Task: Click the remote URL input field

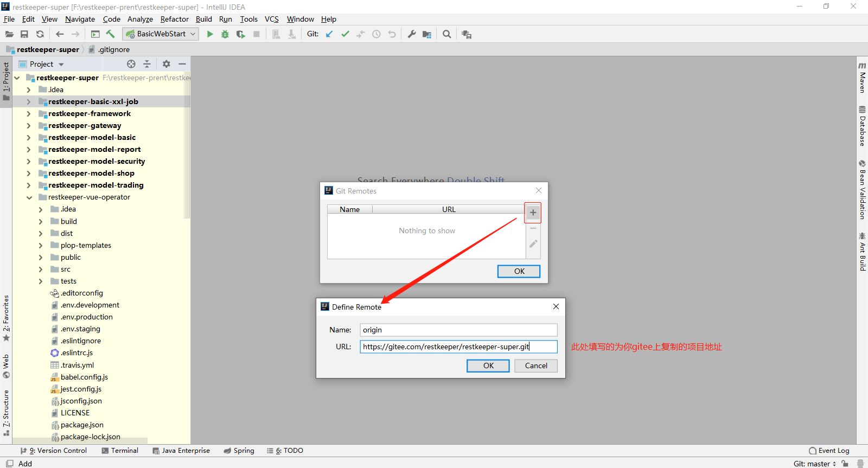Action: (x=458, y=347)
